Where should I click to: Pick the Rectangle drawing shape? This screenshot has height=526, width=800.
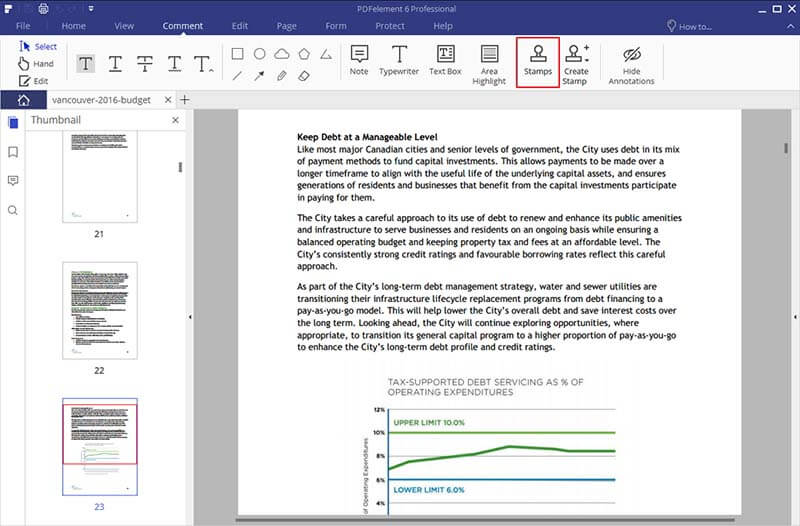[237, 54]
